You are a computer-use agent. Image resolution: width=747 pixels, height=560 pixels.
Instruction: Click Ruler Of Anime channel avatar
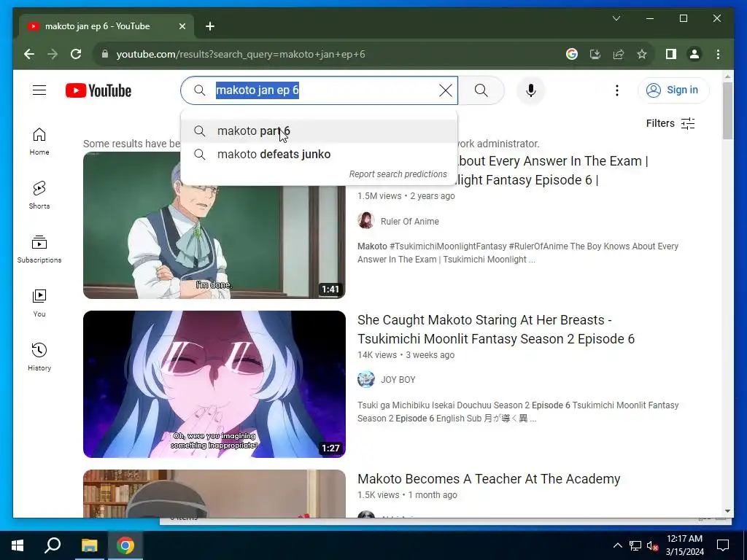(366, 221)
